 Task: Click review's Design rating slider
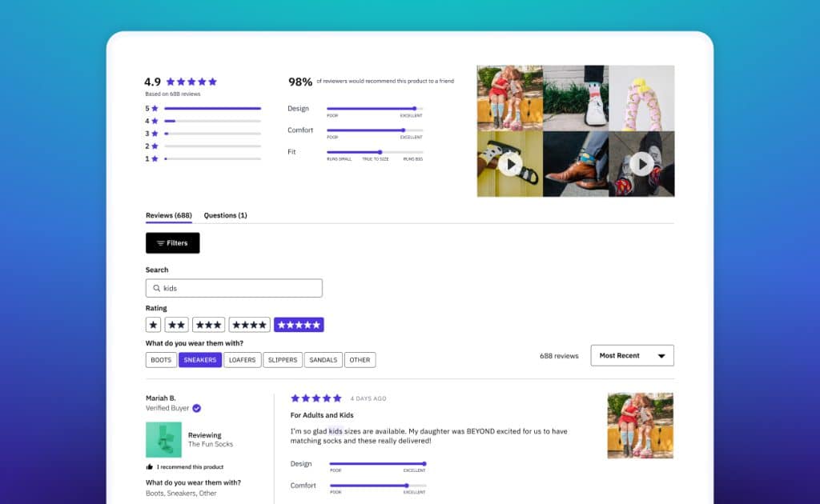pyautogui.click(x=378, y=464)
